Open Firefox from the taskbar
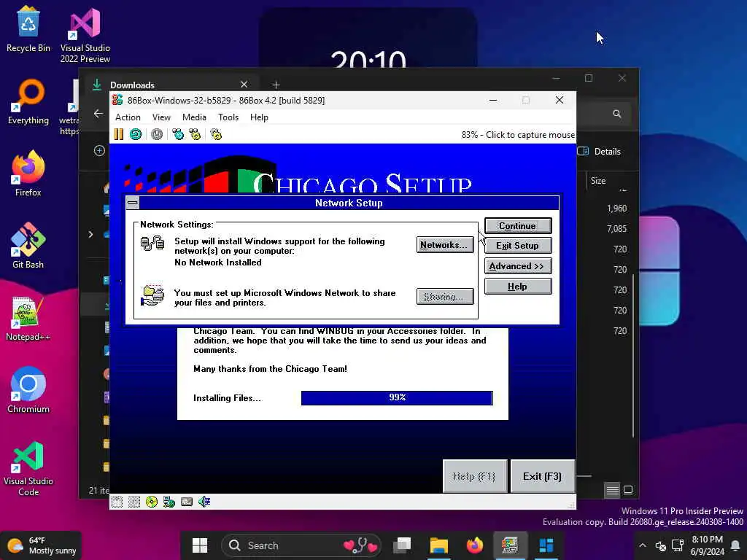 tap(474, 545)
